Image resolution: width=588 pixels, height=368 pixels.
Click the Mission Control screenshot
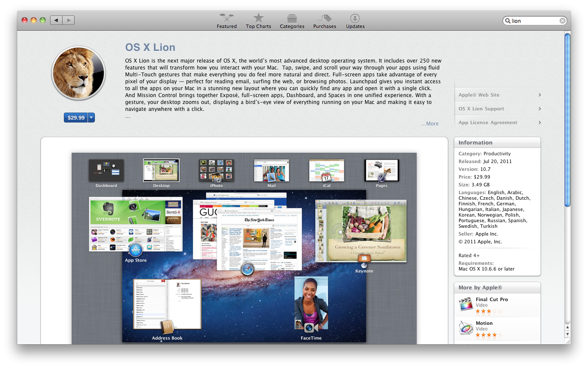click(244, 248)
